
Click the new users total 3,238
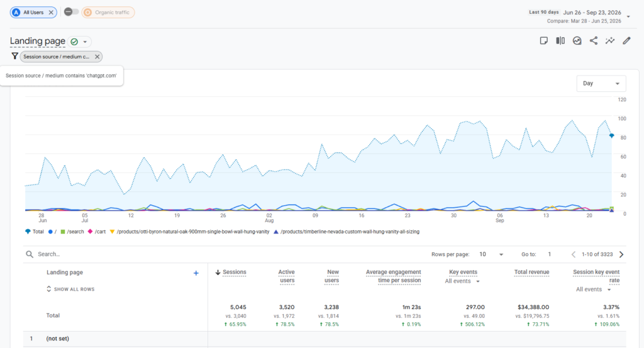pyautogui.click(x=331, y=307)
